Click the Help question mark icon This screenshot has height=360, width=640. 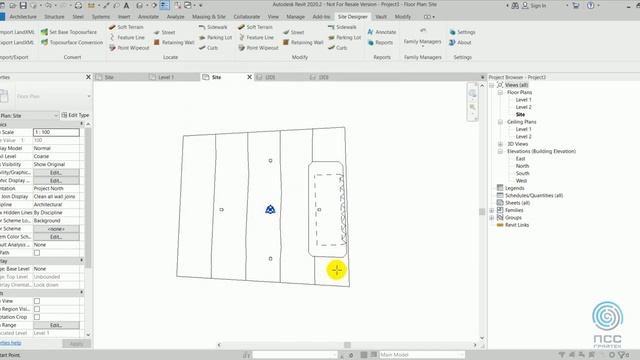tap(591, 5)
